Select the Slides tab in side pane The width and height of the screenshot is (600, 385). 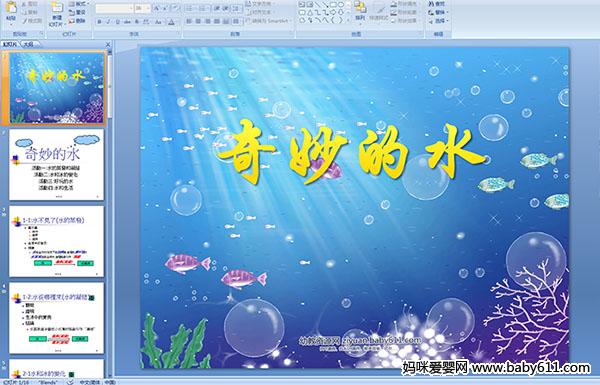coord(10,44)
